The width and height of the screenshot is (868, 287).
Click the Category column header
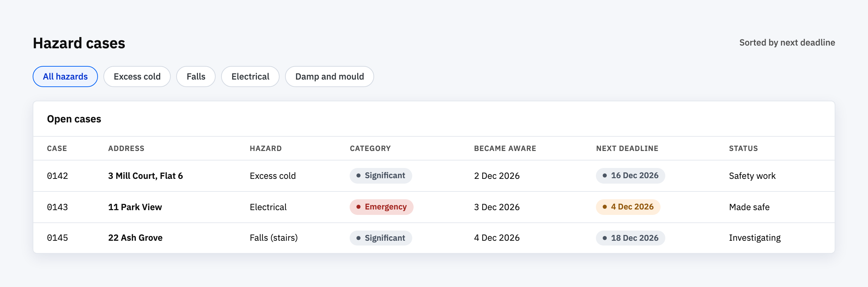click(370, 149)
